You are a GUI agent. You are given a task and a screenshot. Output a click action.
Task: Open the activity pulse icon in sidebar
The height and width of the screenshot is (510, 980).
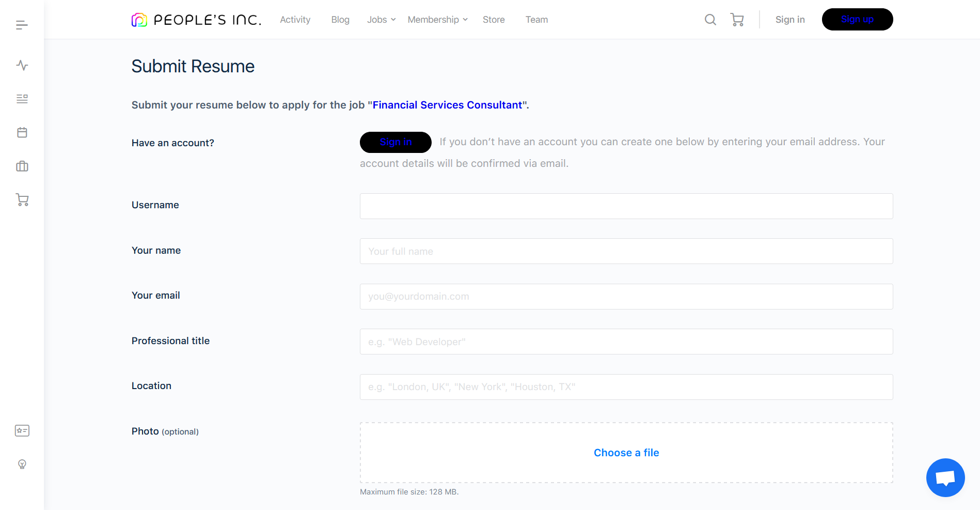point(22,65)
